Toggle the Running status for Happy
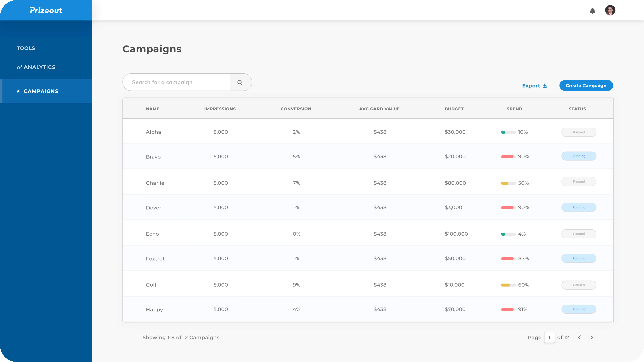The image size is (644, 362). [579, 309]
